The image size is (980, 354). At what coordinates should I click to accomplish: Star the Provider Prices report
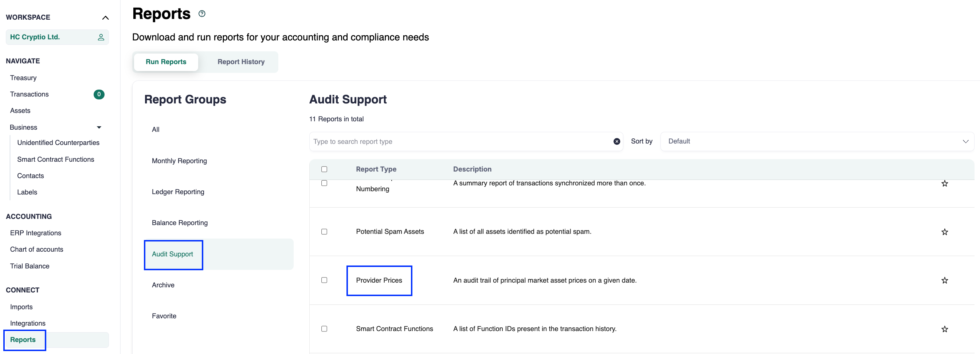tap(944, 281)
